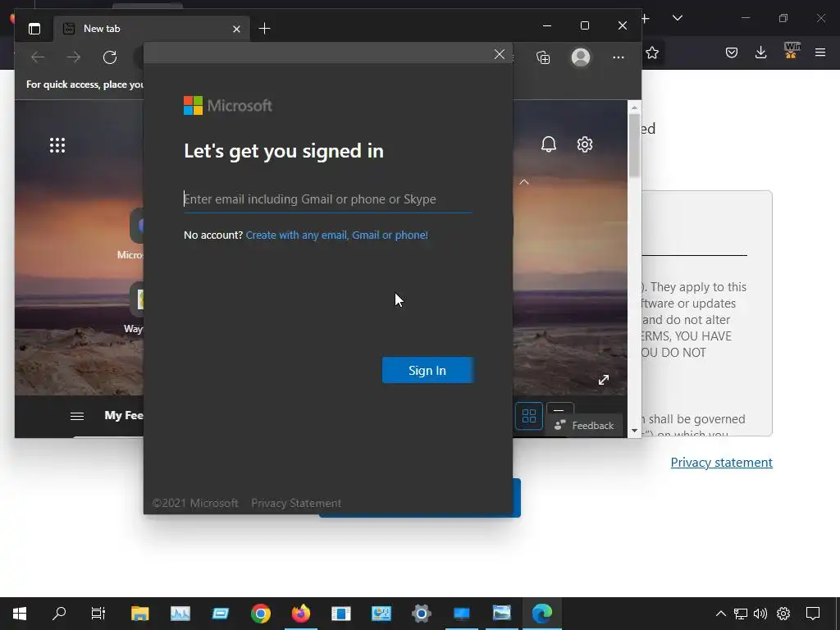This screenshot has height=630, width=840.
Task: Open the Edge Collections icon
Action: click(543, 57)
